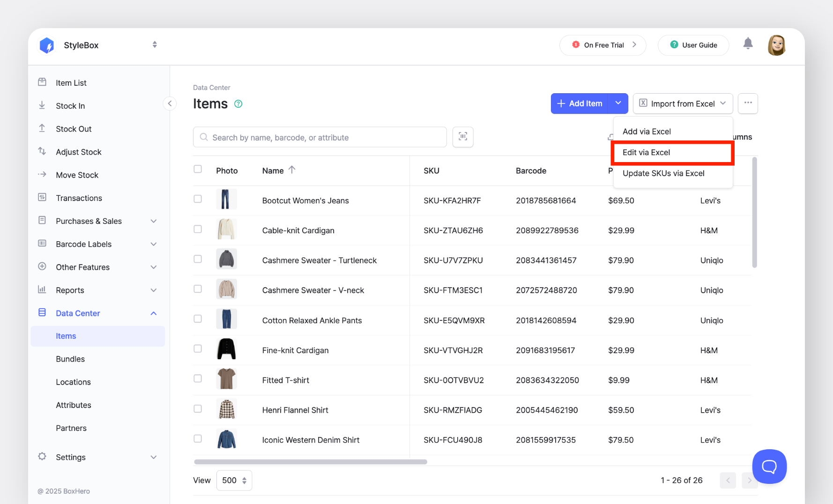Collapse the sidebar with the arrow button
833x504 pixels.
click(x=170, y=104)
